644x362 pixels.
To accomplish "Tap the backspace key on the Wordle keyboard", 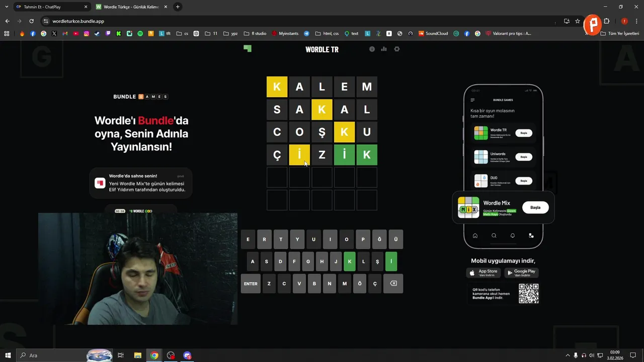I will click(393, 284).
